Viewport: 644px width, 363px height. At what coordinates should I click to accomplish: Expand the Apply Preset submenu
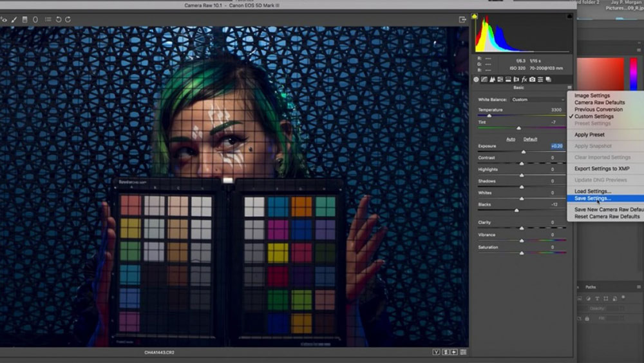pyautogui.click(x=589, y=135)
